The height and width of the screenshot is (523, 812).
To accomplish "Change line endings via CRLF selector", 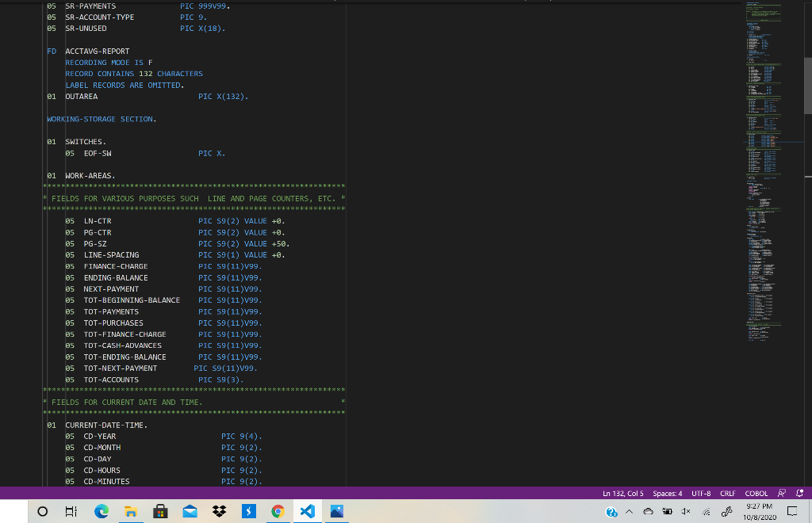I will coord(727,493).
